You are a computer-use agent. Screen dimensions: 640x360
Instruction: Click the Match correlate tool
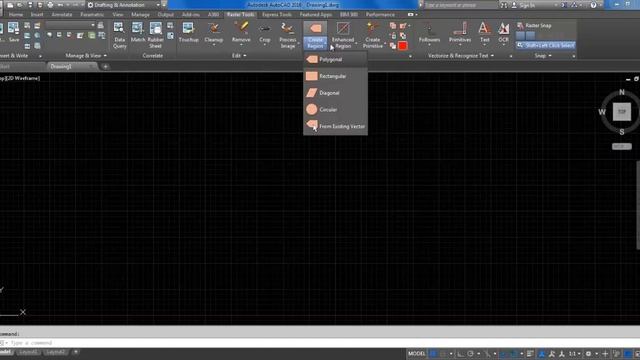pos(138,33)
